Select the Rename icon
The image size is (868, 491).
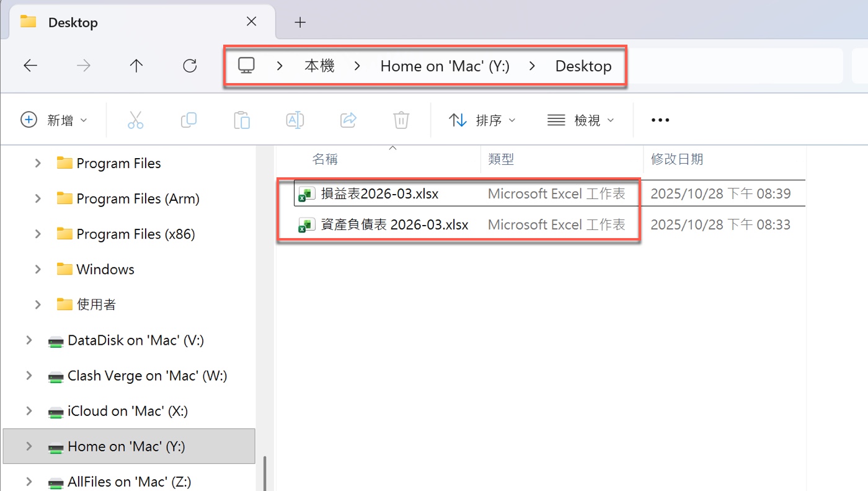pyautogui.click(x=294, y=120)
